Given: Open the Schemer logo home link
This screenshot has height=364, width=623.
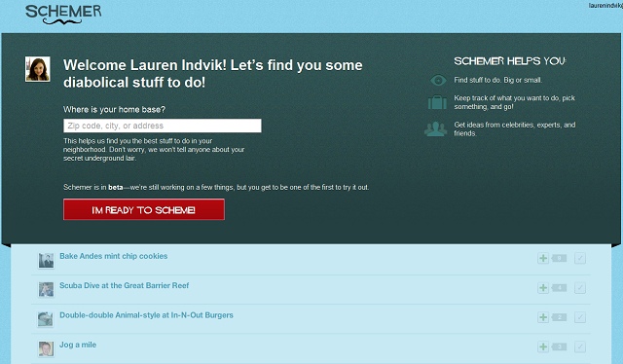Looking at the screenshot, I should coord(63,15).
